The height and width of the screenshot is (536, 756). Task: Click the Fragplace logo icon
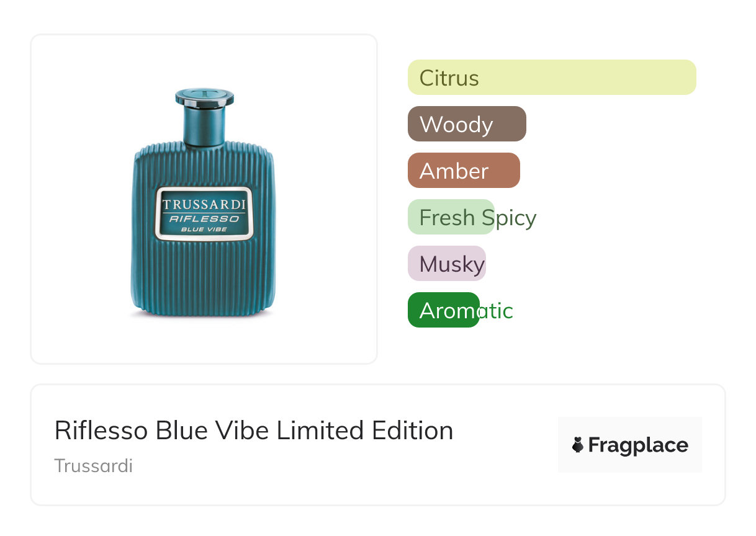[x=578, y=445]
